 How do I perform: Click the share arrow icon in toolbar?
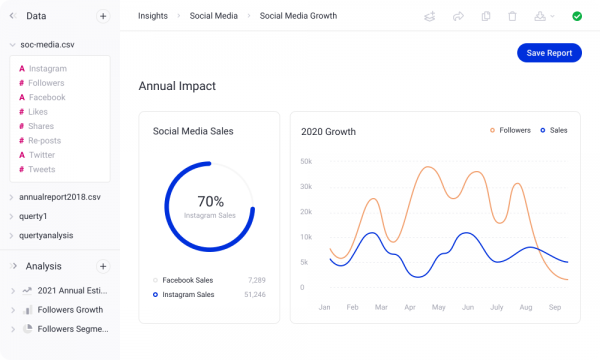pyautogui.click(x=458, y=16)
